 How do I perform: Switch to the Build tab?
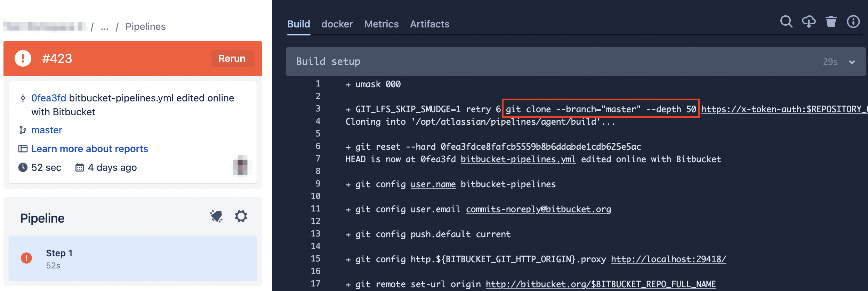299,24
